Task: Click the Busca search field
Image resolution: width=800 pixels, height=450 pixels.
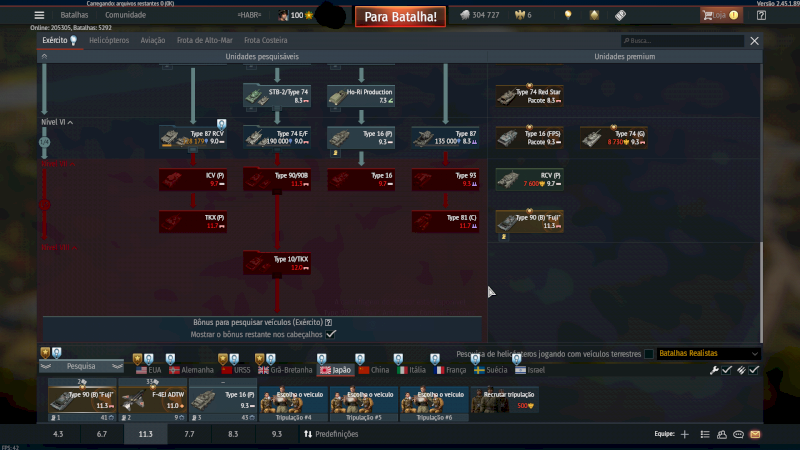Action: (682, 41)
